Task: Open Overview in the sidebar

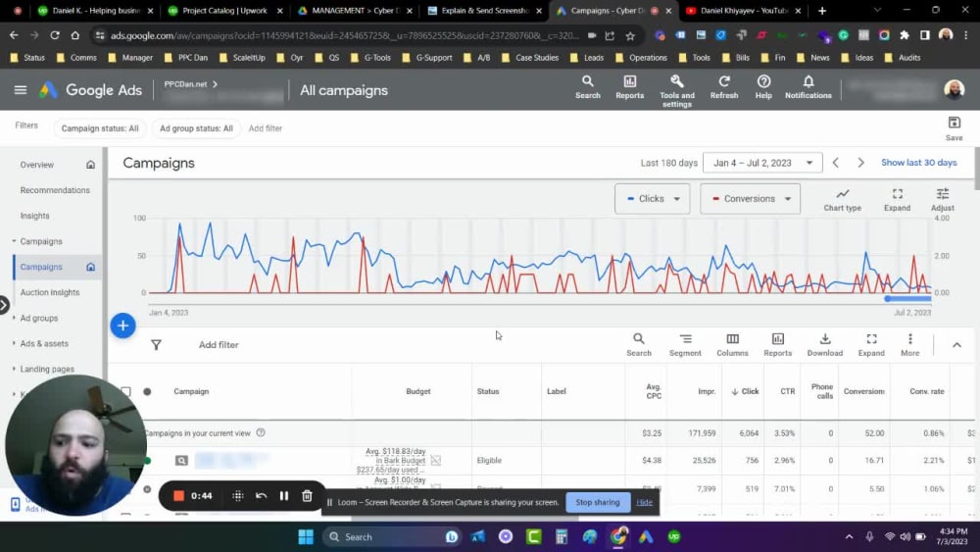Action: (x=37, y=165)
